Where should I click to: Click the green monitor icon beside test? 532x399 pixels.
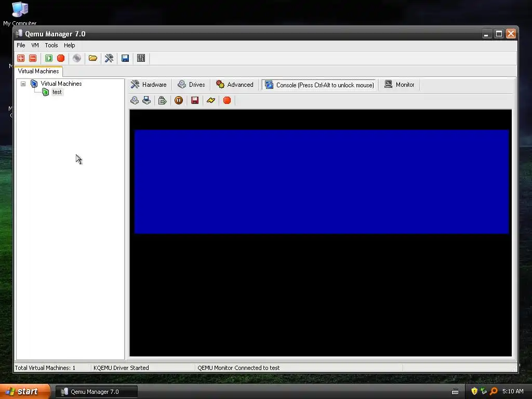pyautogui.click(x=46, y=92)
